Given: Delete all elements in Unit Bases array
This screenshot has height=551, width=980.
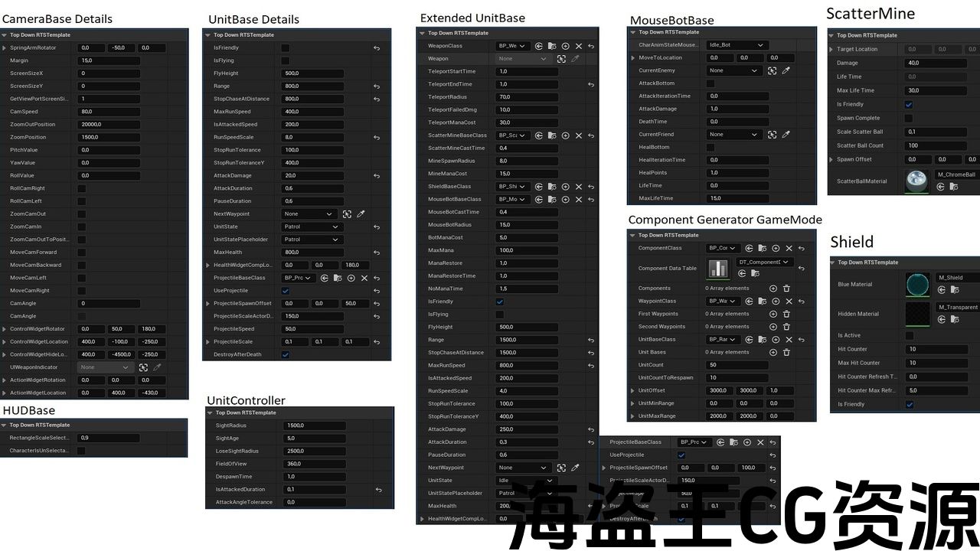Looking at the screenshot, I should click(x=786, y=352).
